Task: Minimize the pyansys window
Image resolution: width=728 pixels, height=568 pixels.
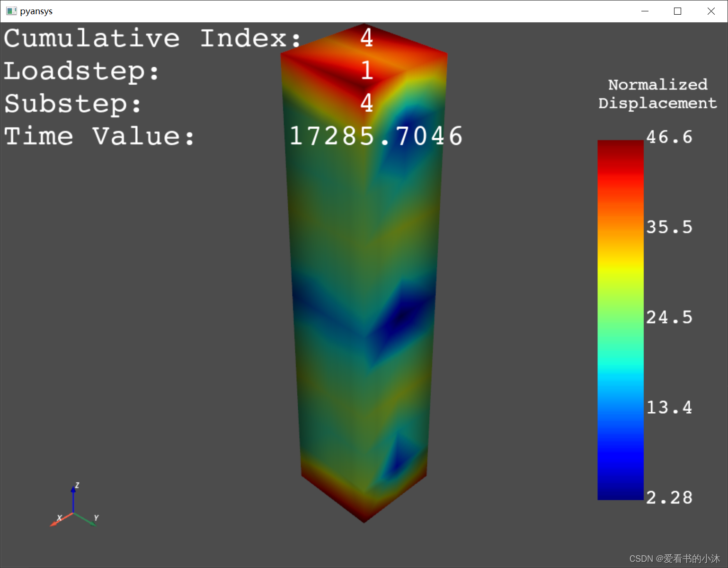Action: (x=645, y=11)
